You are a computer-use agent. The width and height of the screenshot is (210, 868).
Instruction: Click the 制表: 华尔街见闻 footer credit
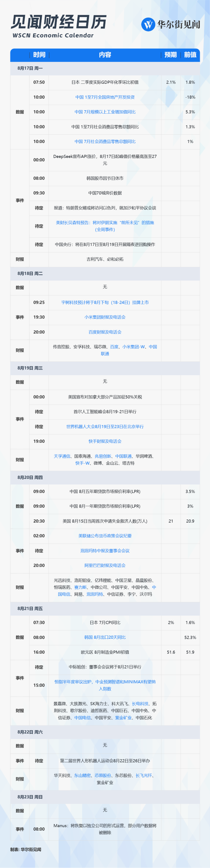coord(26,850)
